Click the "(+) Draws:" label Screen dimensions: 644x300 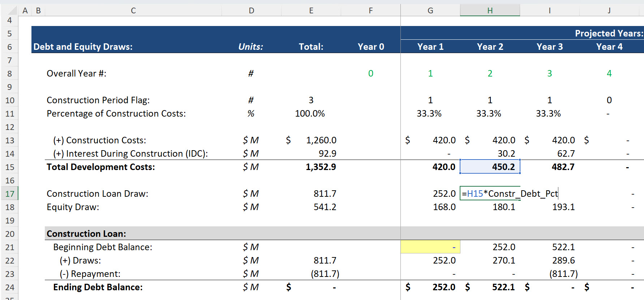80,261
